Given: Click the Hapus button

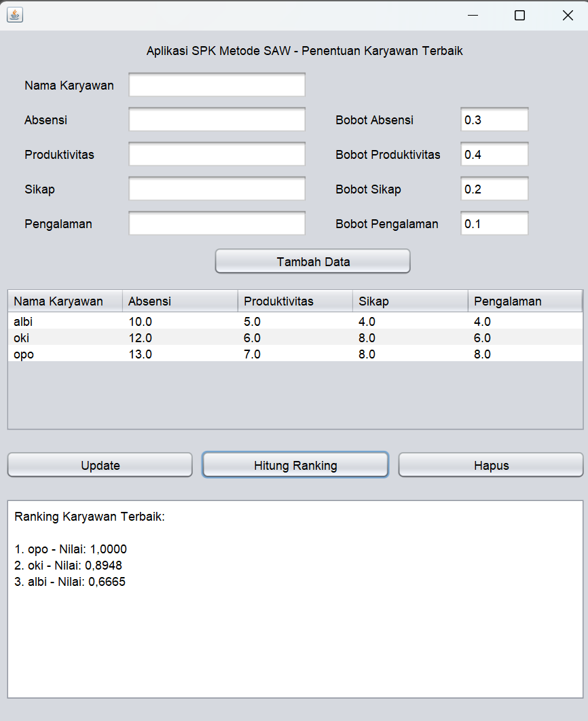Looking at the screenshot, I should point(491,466).
